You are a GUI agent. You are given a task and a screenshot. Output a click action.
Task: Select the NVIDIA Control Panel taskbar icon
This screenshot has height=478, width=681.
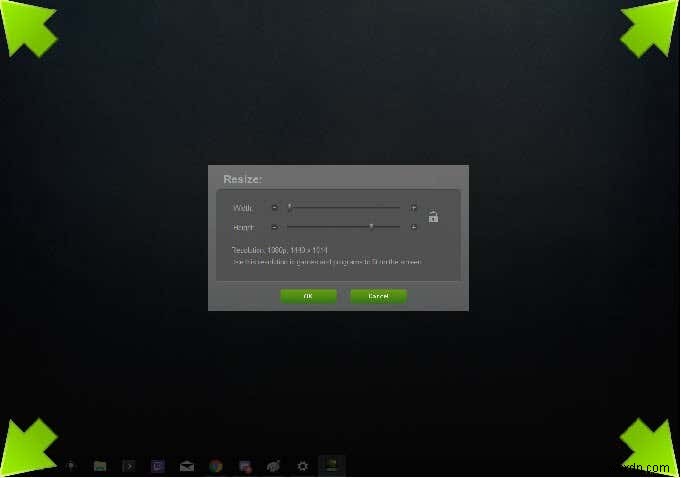click(x=332, y=465)
